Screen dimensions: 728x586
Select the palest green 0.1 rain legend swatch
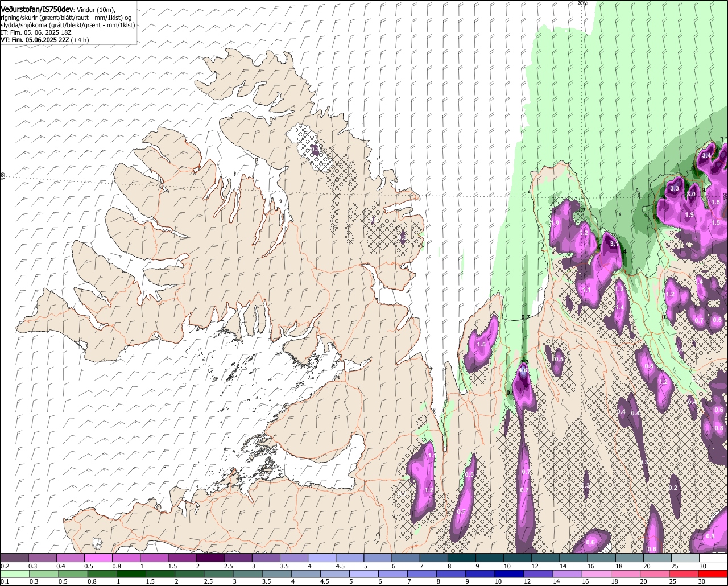(x=15, y=573)
